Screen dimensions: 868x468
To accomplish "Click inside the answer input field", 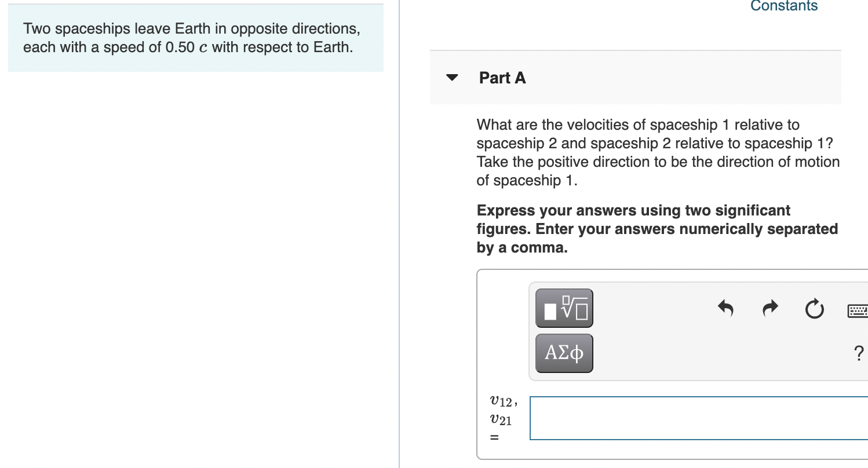I will (x=698, y=418).
